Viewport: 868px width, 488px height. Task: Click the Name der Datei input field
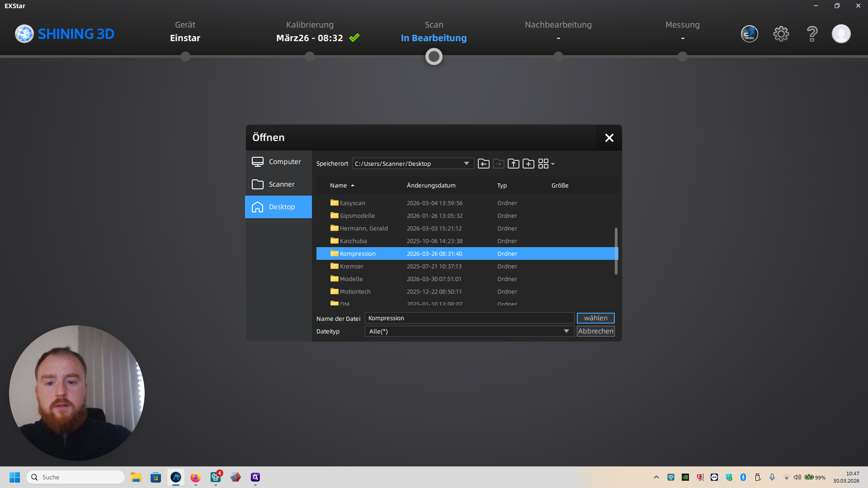pyautogui.click(x=469, y=318)
